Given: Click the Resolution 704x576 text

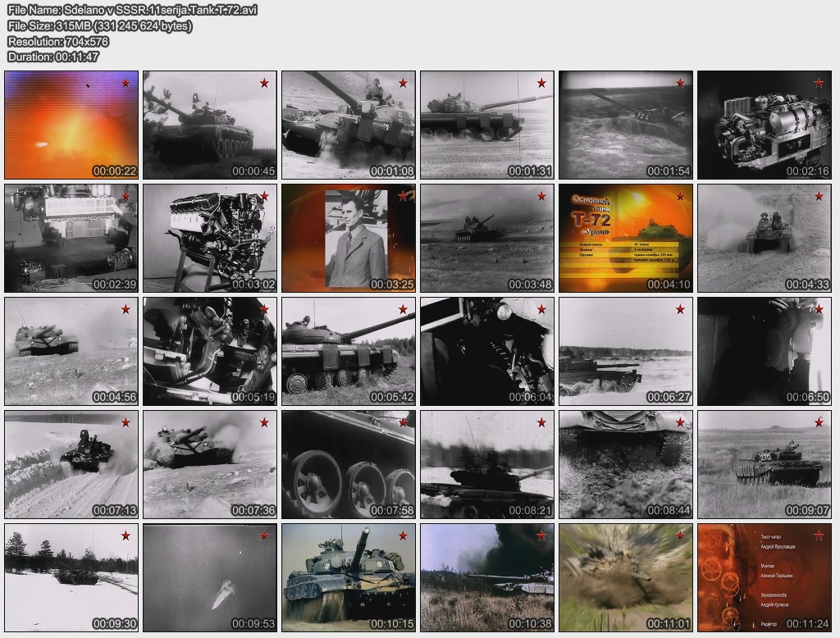Looking at the screenshot, I should point(58,41).
